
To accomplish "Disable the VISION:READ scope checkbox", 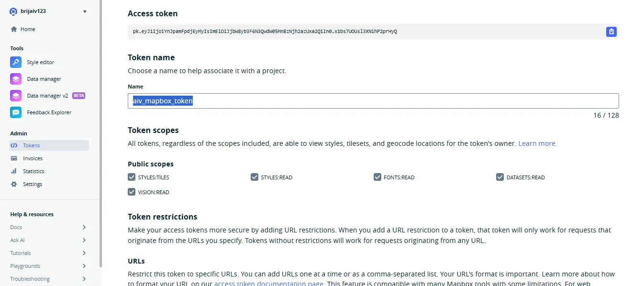I will pyautogui.click(x=132, y=192).
